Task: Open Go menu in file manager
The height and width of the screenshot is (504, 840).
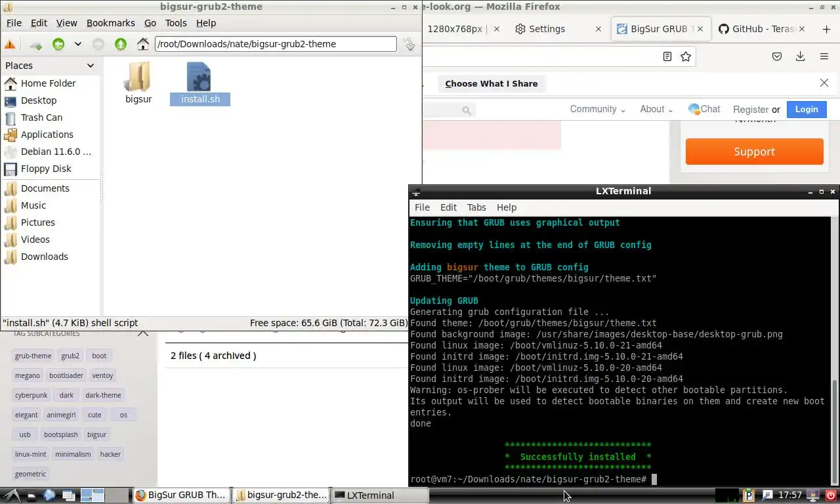Action: (x=150, y=22)
